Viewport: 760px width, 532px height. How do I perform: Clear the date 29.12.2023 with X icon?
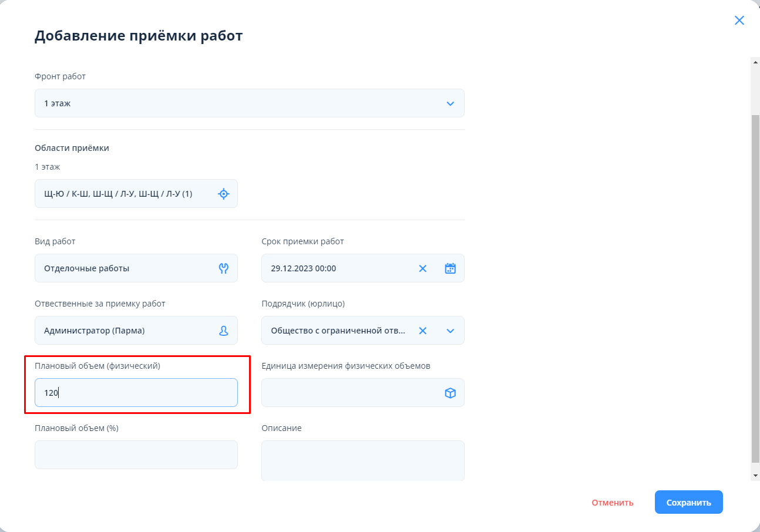[x=422, y=268]
